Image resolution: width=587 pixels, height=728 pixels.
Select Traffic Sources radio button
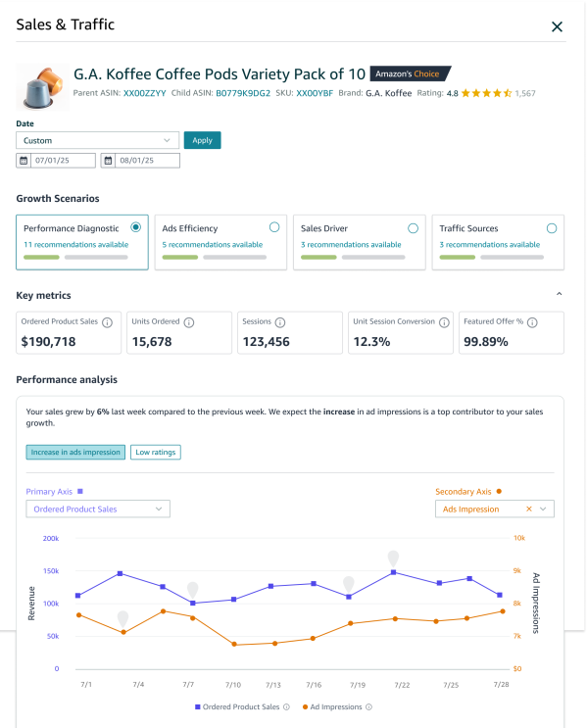click(x=552, y=228)
